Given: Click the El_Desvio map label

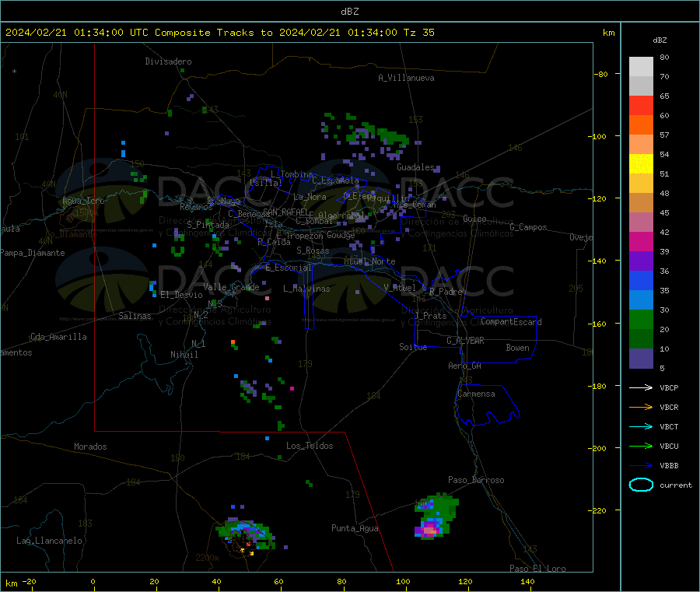Looking at the screenshot, I should (181, 295).
